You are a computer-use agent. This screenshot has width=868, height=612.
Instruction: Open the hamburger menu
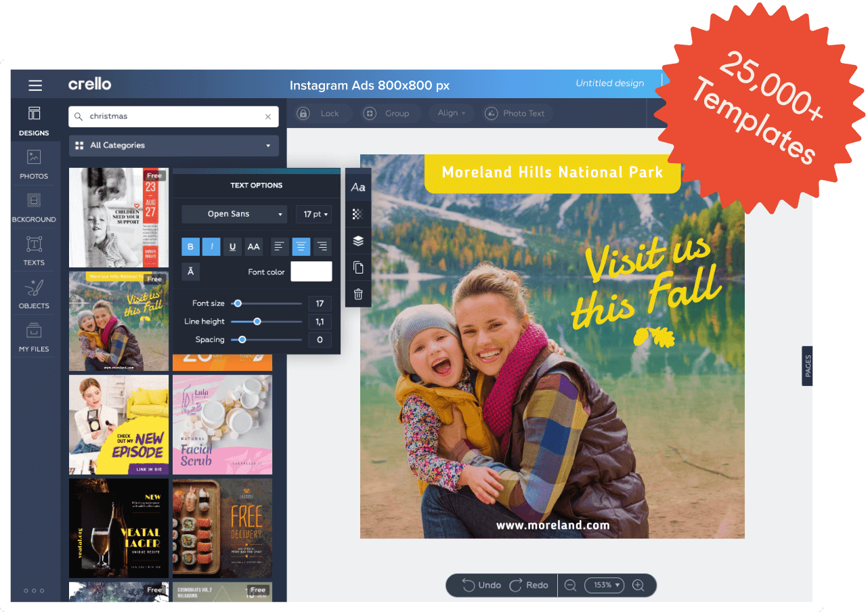pyautogui.click(x=35, y=85)
